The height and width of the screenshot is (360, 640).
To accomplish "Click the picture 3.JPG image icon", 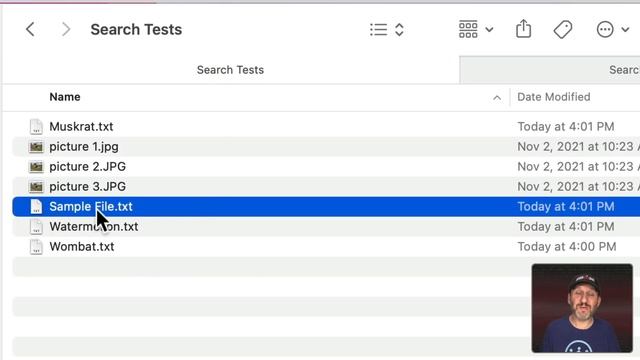I will coord(36,187).
